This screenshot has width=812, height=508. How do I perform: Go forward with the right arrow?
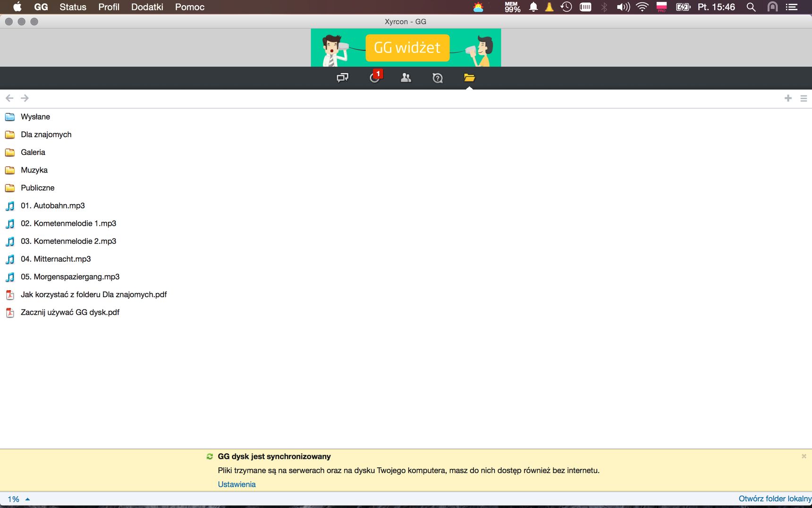tap(25, 98)
